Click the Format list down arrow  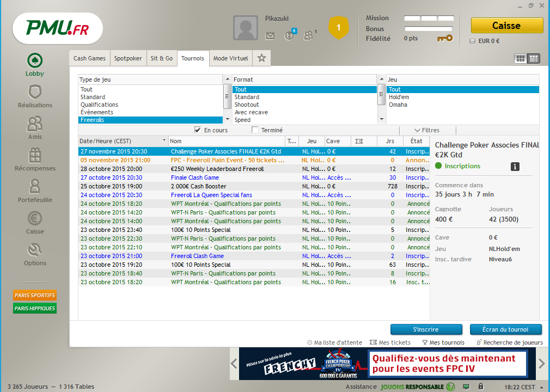click(x=382, y=120)
